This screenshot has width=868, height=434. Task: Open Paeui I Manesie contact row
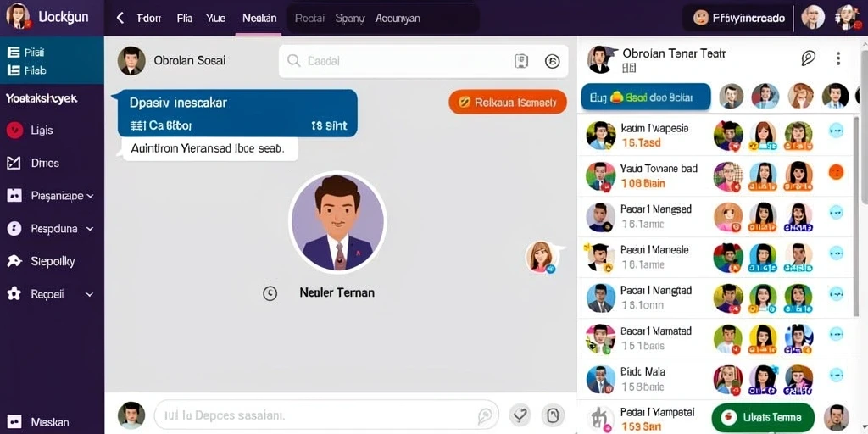pyautogui.click(x=715, y=258)
